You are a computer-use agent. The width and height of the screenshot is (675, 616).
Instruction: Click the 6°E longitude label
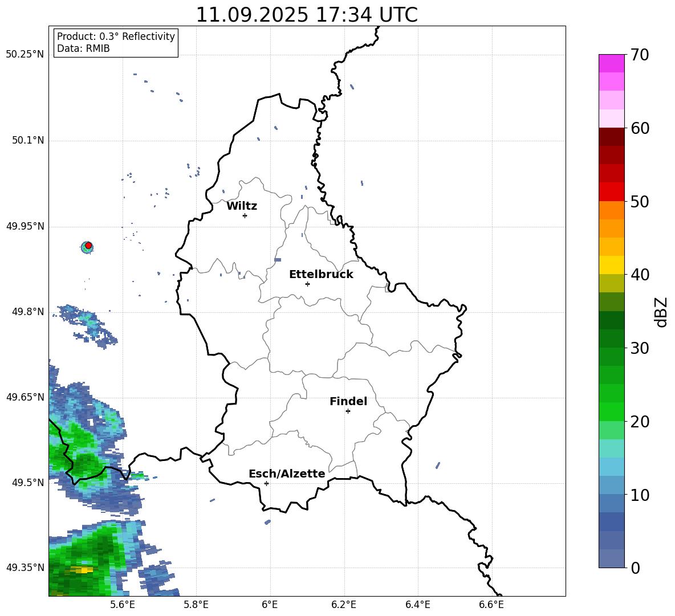tap(270, 605)
